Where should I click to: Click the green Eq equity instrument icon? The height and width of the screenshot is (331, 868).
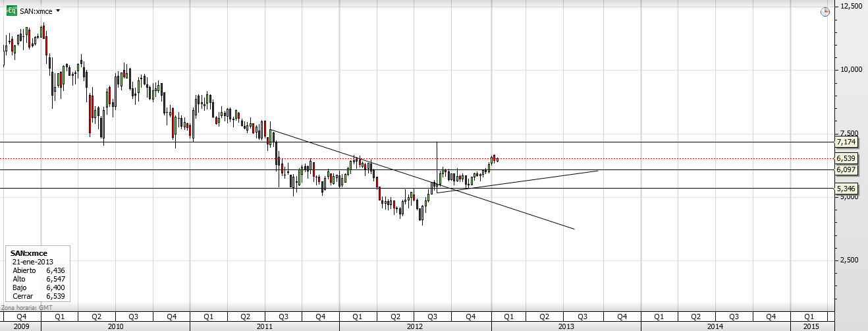click(x=11, y=11)
